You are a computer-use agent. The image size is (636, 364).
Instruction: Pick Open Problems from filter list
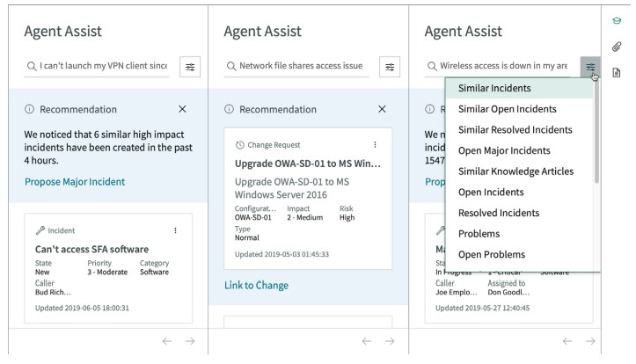coord(492,254)
